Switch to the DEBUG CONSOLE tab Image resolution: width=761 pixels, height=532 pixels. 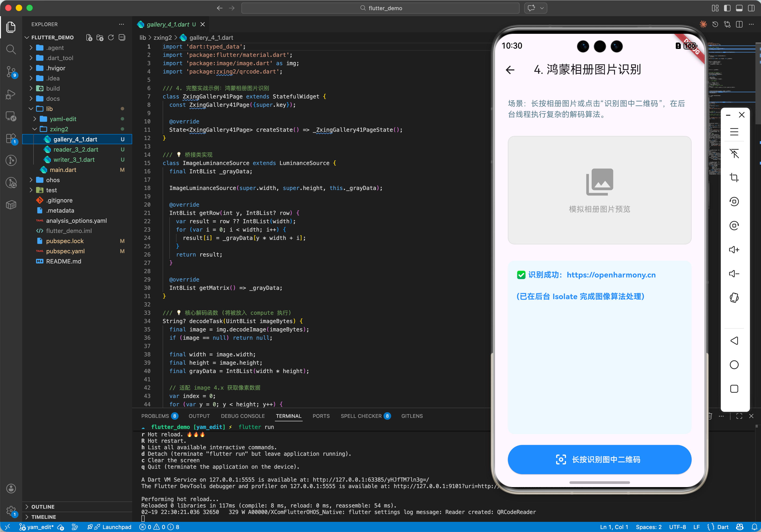[x=243, y=416]
